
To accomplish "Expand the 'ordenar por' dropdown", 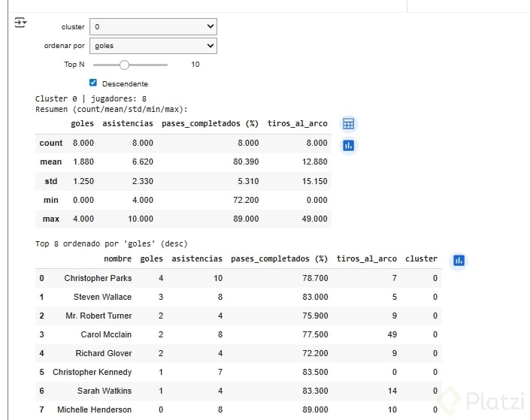I will (153, 46).
